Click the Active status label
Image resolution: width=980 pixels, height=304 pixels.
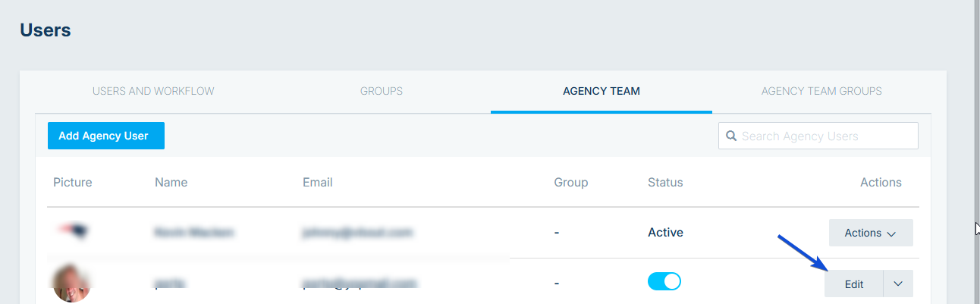[x=665, y=233]
